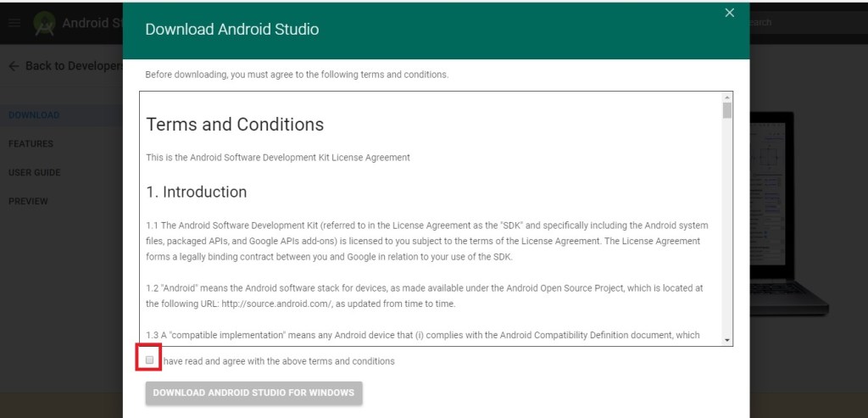Viewport: 868px width, 418px height.
Task: Click the 'have read and agree' label text
Action: [279, 361]
